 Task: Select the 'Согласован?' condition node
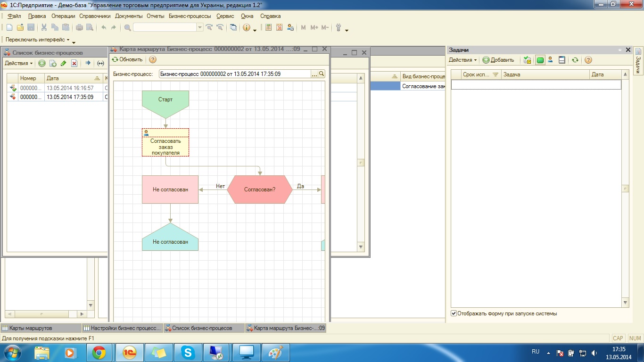point(260,189)
